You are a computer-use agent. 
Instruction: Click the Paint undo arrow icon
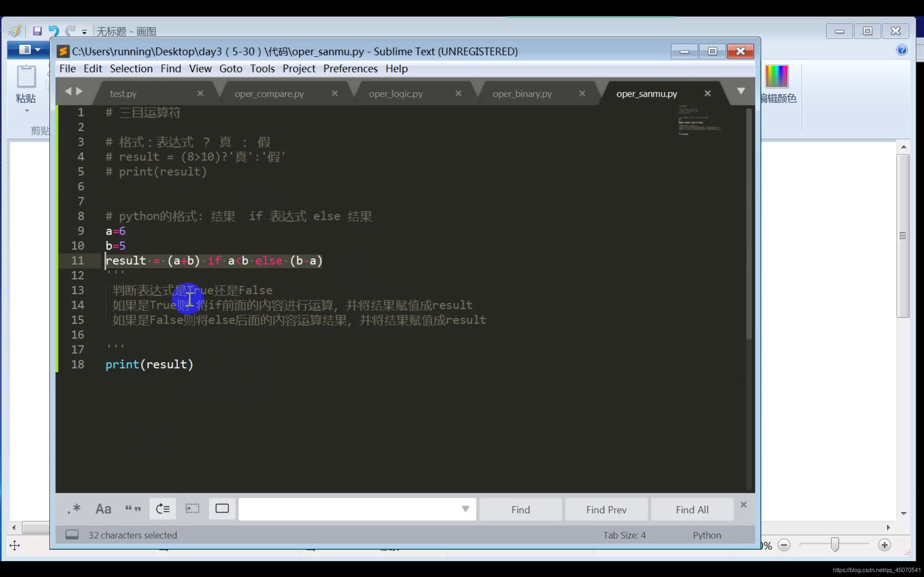point(54,31)
